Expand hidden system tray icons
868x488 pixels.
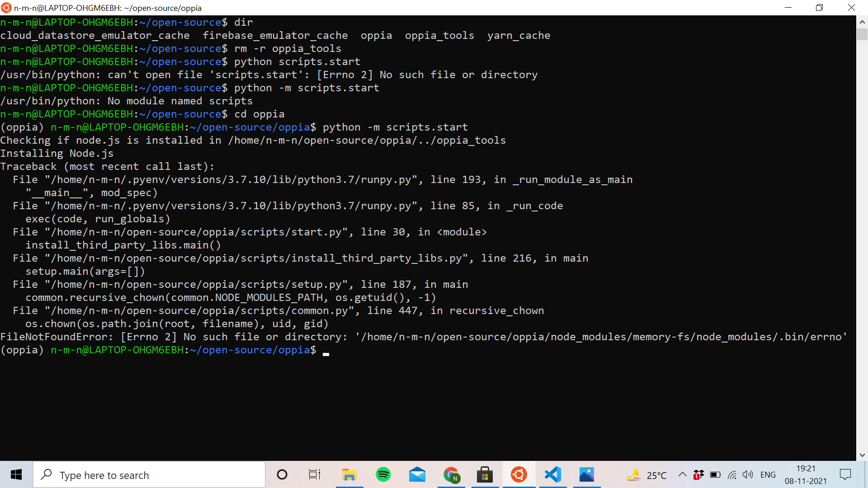(683, 474)
